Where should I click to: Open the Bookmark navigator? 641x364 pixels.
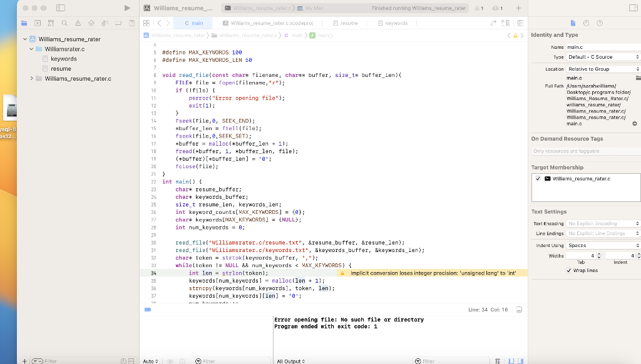pos(51,23)
